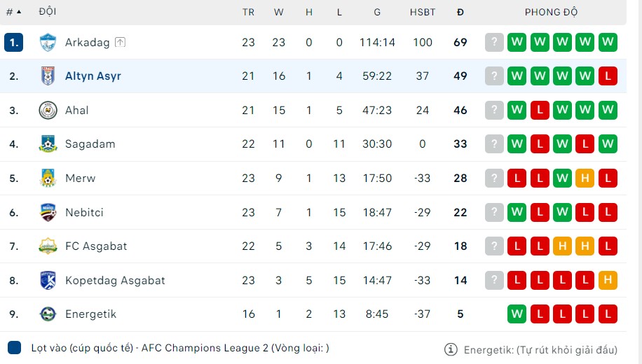Click the Energetik team logo
Screen dimensions: 642x364
click(48, 314)
